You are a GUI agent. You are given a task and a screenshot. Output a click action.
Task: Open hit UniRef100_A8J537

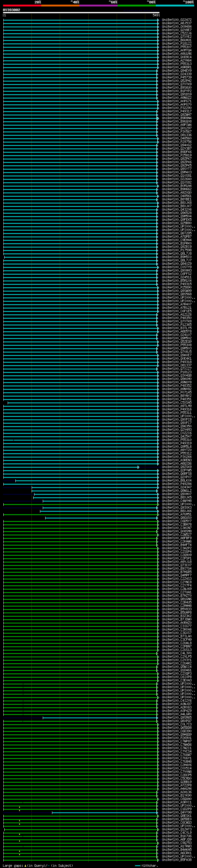[177, 23]
